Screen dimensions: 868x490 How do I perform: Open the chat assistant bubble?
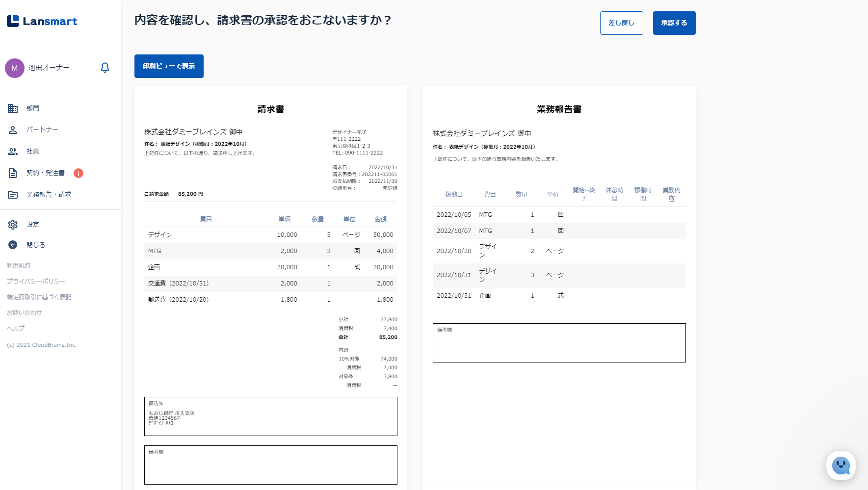click(x=841, y=465)
